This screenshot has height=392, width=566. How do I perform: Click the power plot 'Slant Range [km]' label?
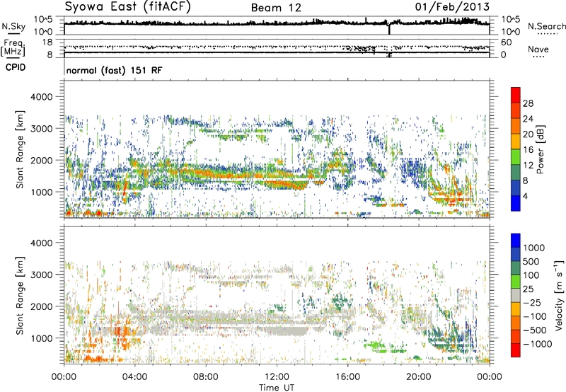click(x=20, y=149)
